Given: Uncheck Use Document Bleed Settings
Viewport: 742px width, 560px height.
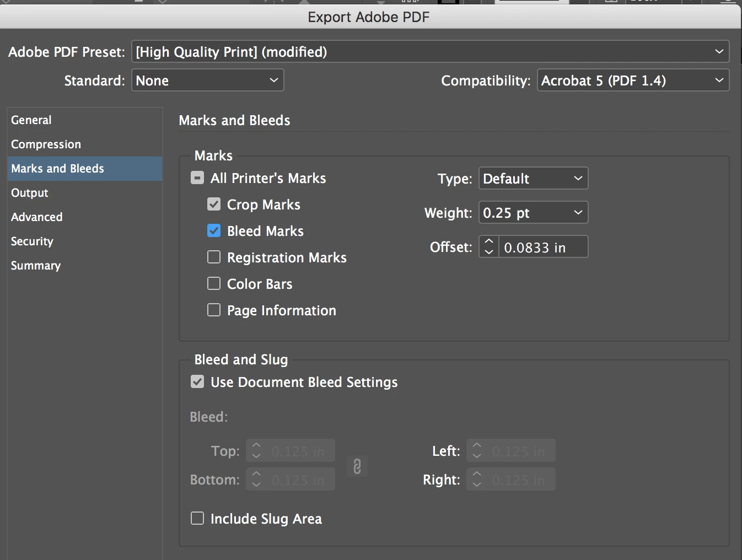Looking at the screenshot, I should (197, 381).
